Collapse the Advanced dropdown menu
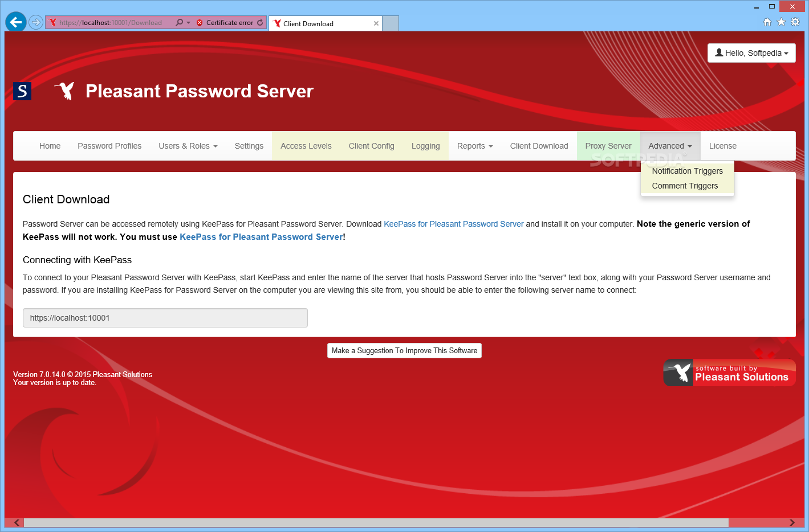The width and height of the screenshot is (809, 532). click(x=670, y=146)
